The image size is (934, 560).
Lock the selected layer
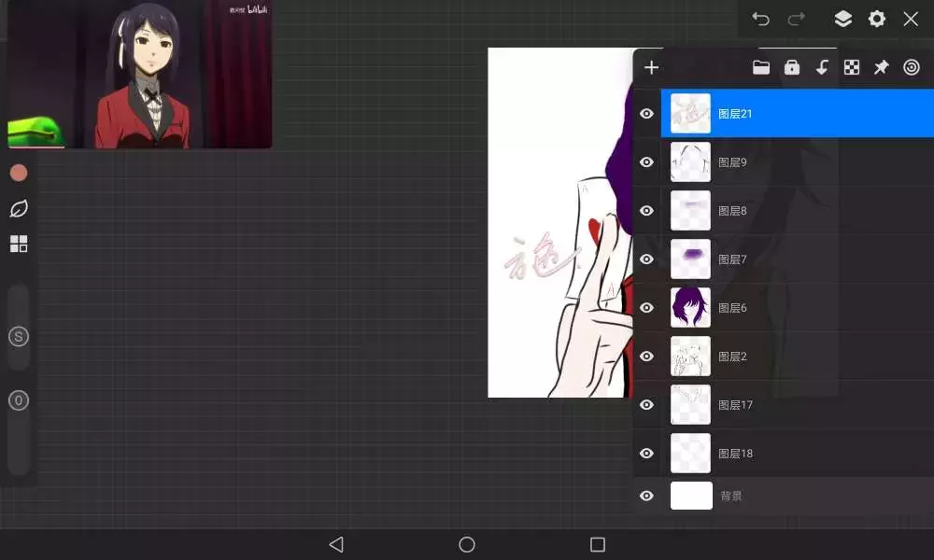tap(792, 67)
